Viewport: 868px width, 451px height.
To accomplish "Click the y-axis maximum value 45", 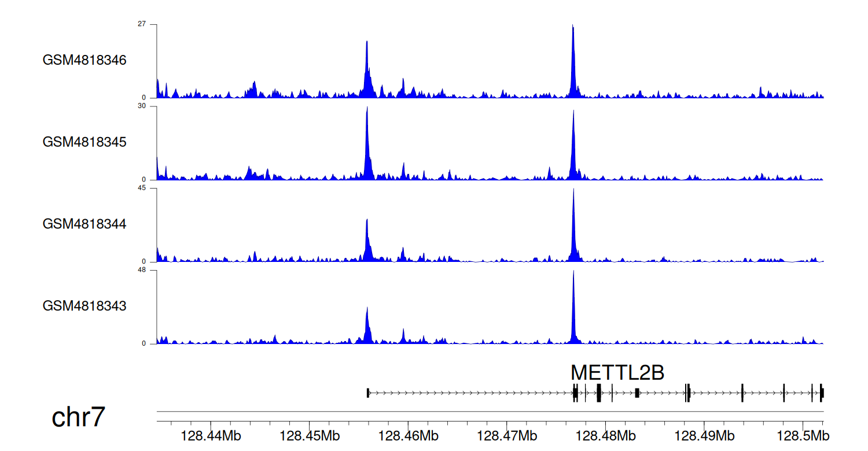I will pos(141,188).
